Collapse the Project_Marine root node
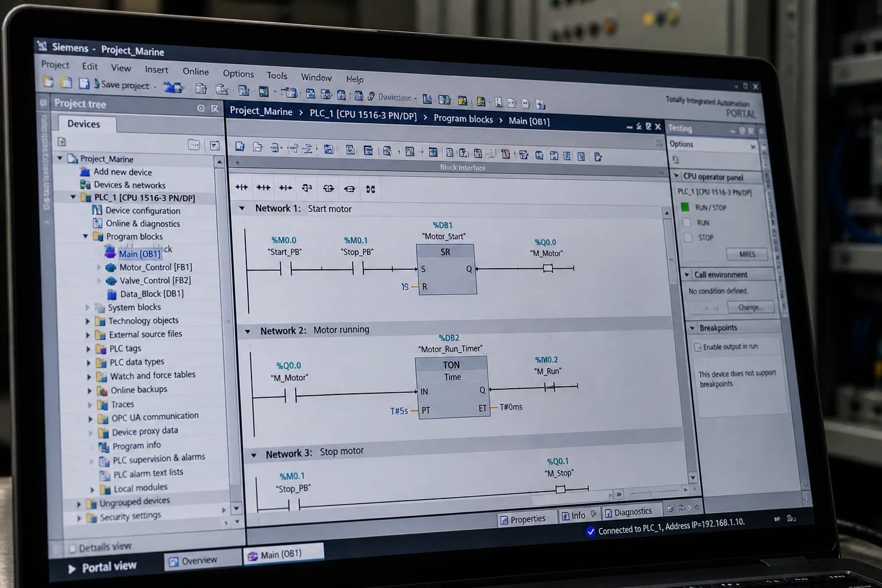The image size is (882, 588). (x=60, y=158)
